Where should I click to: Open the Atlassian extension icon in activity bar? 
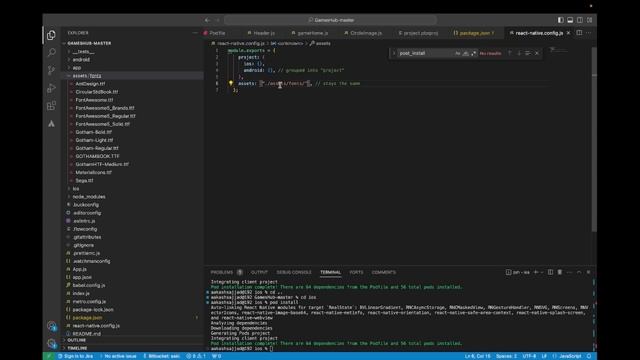click(51, 124)
